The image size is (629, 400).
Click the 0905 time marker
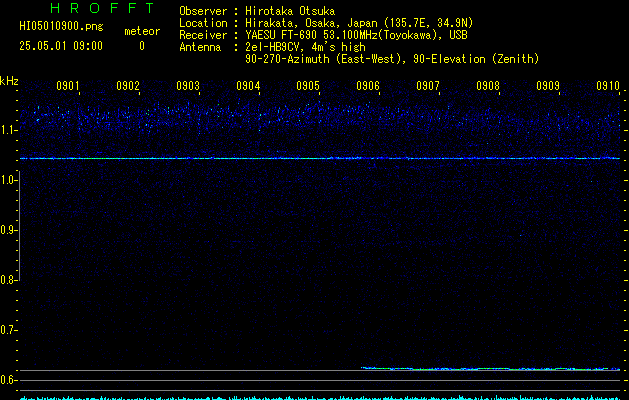tap(308, 85)
